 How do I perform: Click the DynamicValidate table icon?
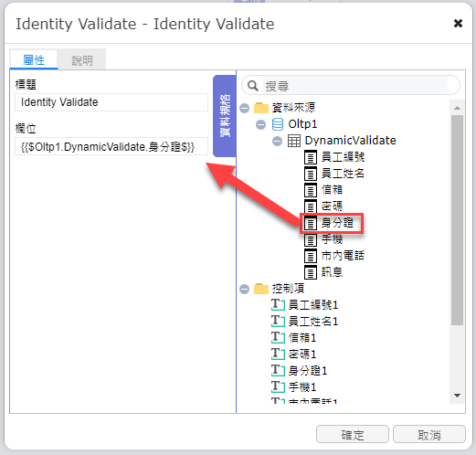click(x=294, y=141)
